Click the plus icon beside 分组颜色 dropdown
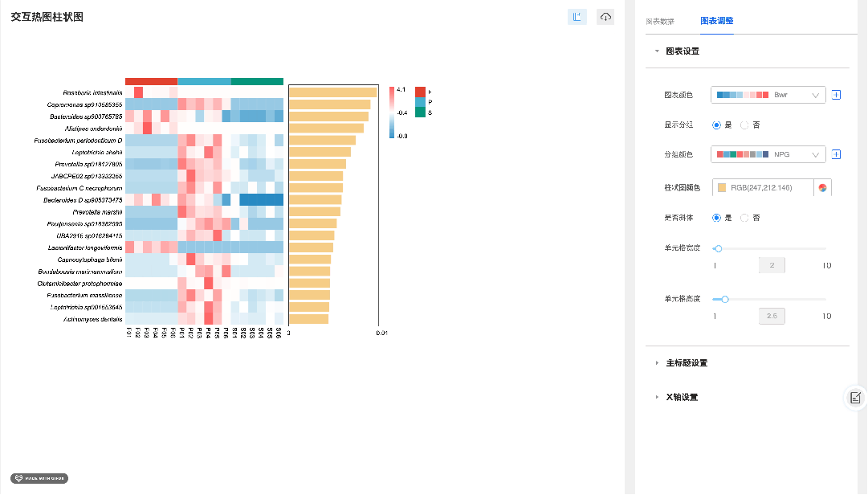868x495 pixels. coord(836,154)
